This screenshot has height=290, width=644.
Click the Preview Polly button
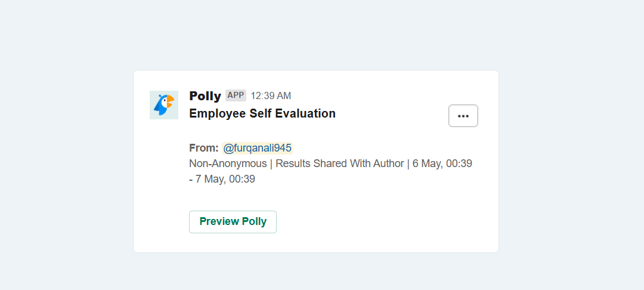click(233, 222)
